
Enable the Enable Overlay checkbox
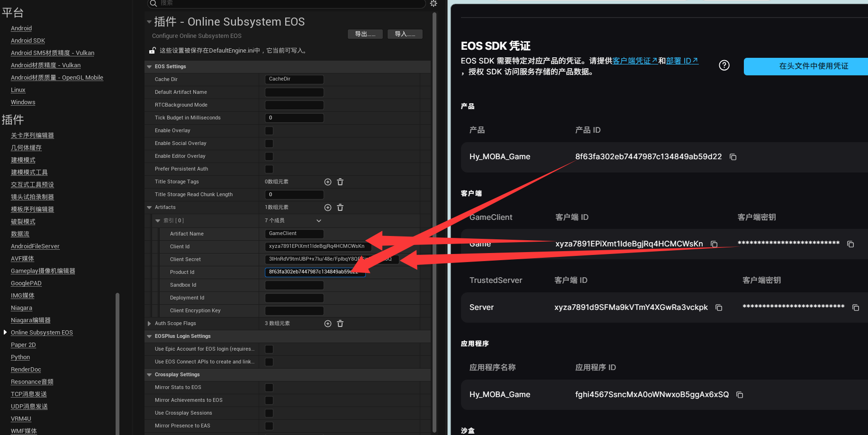[x=269, y=131]
